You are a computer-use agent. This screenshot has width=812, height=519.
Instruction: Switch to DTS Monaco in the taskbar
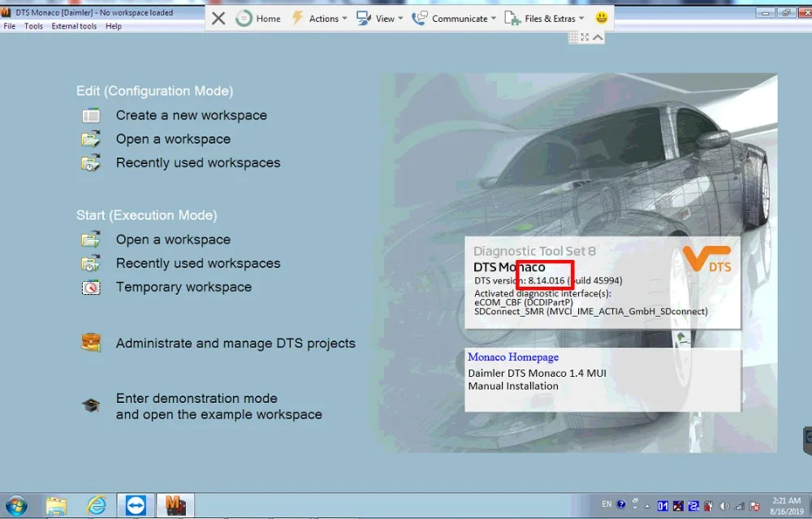click(x=175, y=505)
